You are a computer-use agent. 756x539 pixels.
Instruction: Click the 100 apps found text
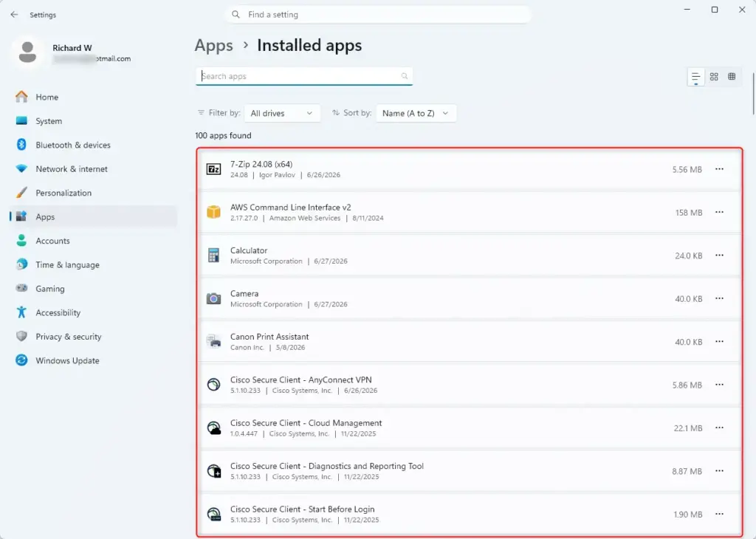coord(223,135)
